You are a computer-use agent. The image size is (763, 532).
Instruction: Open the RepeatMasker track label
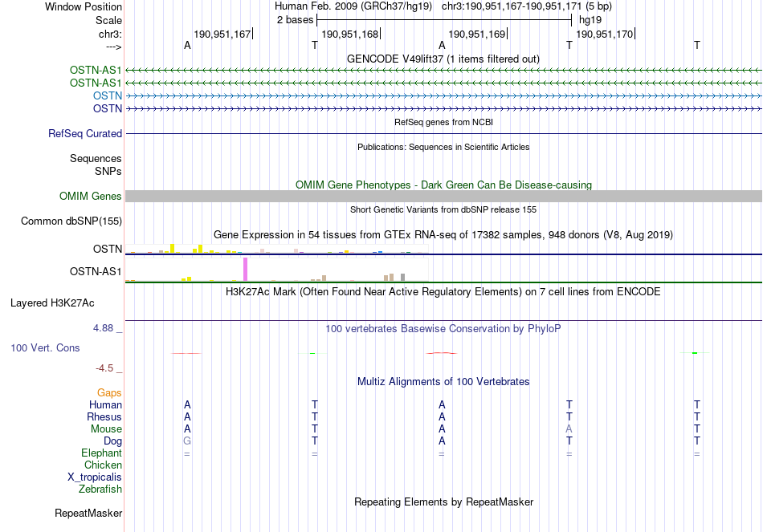point(88,513)
